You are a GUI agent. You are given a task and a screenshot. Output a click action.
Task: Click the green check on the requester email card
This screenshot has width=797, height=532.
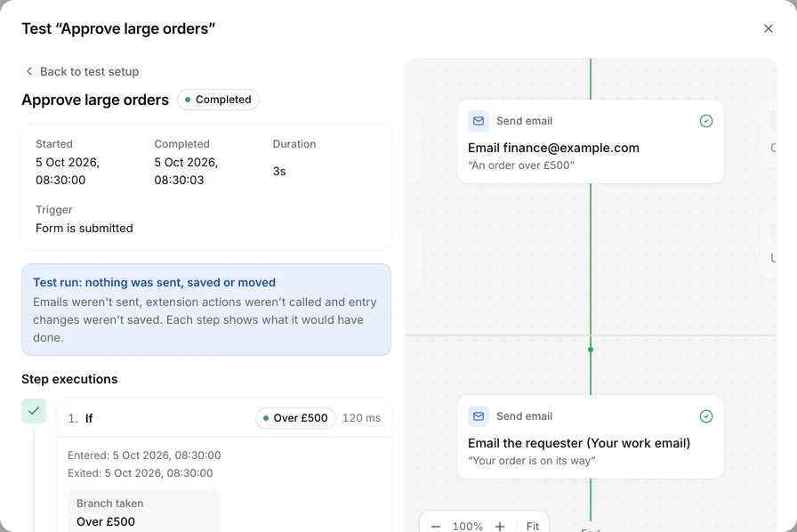click(x=706, y=416)
